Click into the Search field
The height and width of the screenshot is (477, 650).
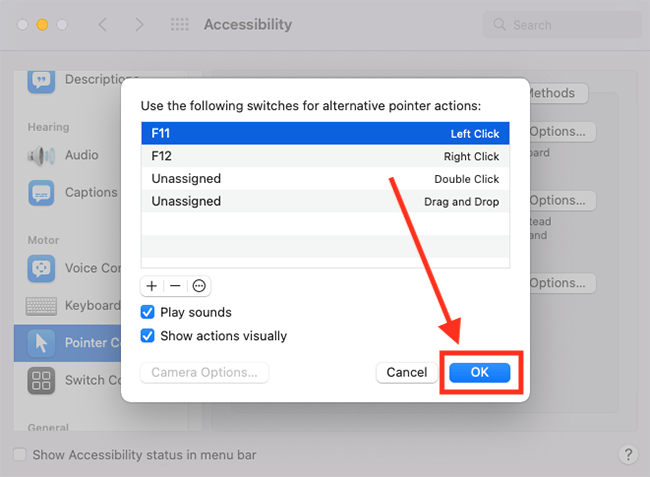point(562,25)
